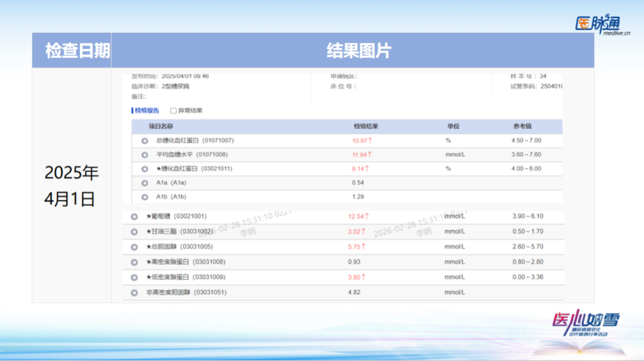The height and width of the screenshot is (361, 644).
Task: Click the circle icon beside 总糖化血红蛋白 (01071007)
Action: pyautogui.click(x=144, y=141)
